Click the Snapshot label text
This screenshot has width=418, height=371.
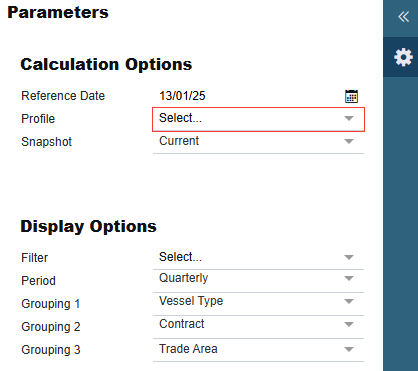click(x=47, y=142)
